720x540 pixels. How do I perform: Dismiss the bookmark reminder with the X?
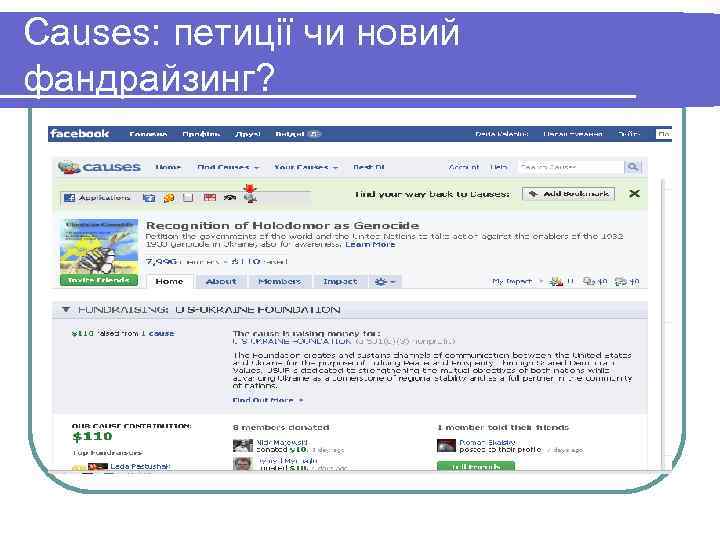(x=634, y=194)
